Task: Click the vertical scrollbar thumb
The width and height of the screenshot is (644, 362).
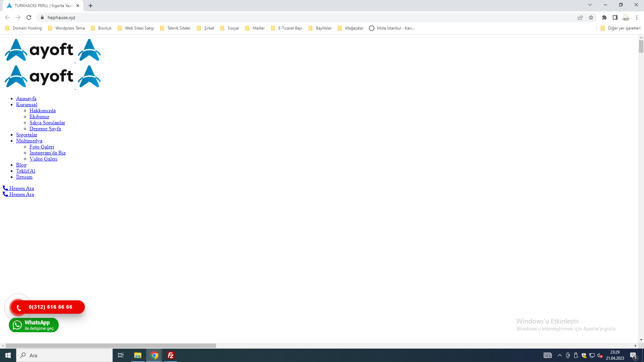Action: point(641,46)
